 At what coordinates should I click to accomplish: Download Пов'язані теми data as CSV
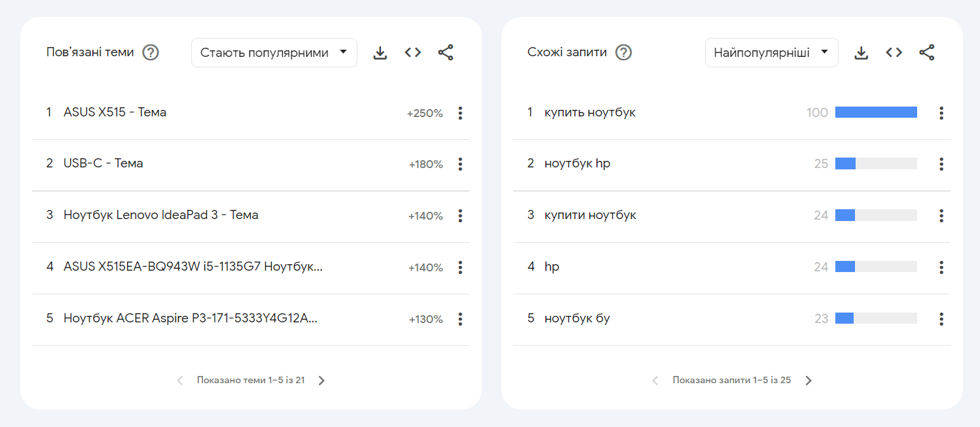pos(380,53)
